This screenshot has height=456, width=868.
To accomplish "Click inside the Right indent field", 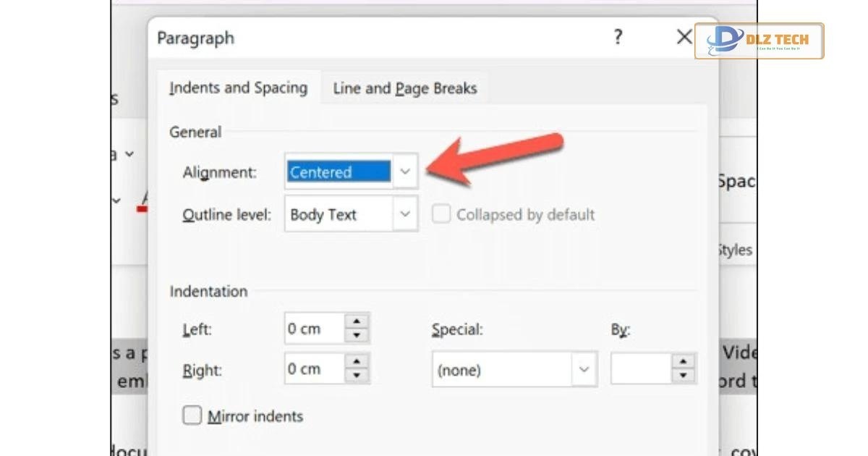I will [313, 369].
